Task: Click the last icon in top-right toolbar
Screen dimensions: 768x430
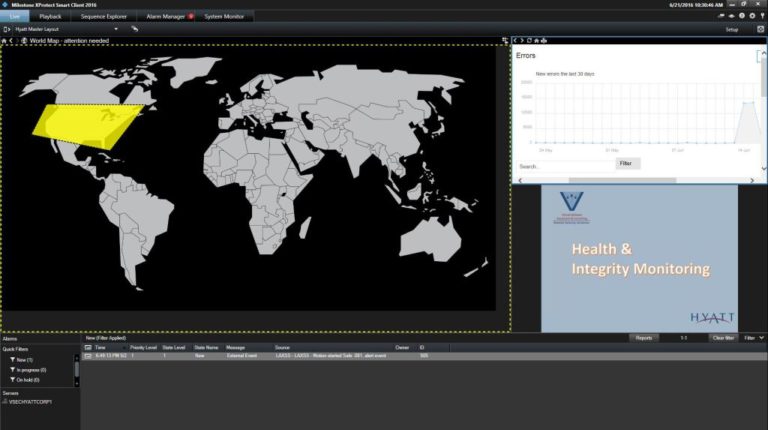Action: 762,16
